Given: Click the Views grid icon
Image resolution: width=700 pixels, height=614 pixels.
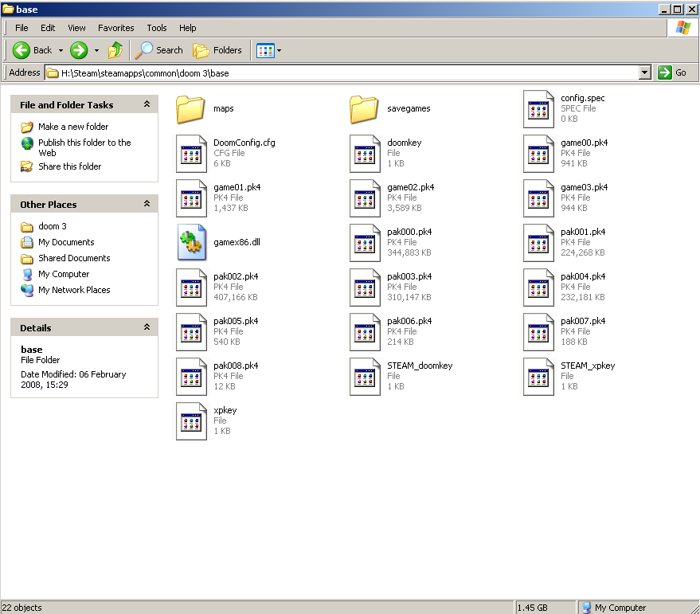Looking at the screenshot, I should coord(265,50).
